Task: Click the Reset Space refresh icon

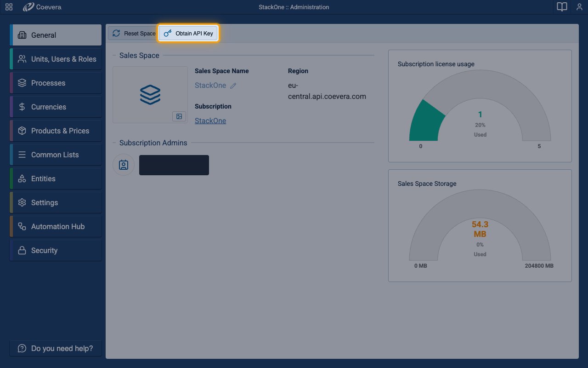Action: click(x=116, y=33)
